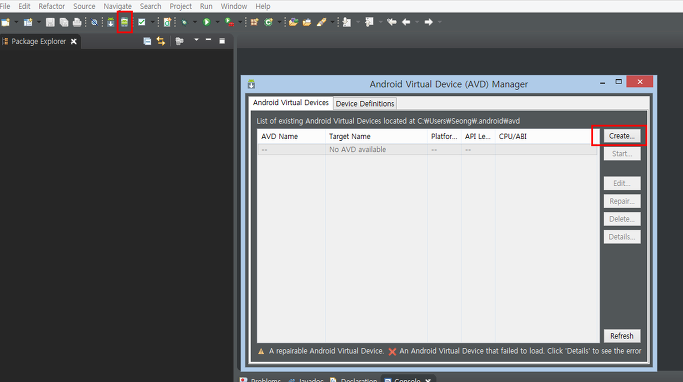Switch to the Device Definitions tab
683x382 pixels.
(x=365, y=104)
